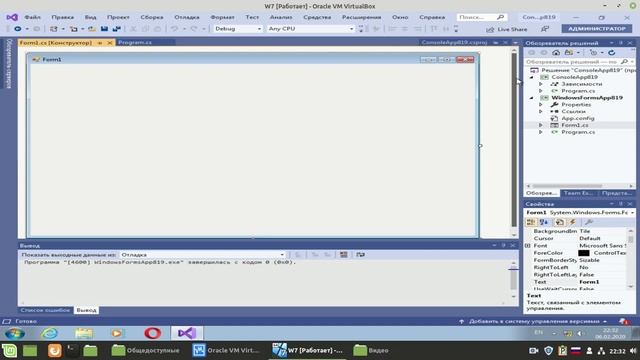Collapse the WindowsFormsApp819 project node
Image resolution: width=640 pixels, height=360 pixels.
coord(531,98)
